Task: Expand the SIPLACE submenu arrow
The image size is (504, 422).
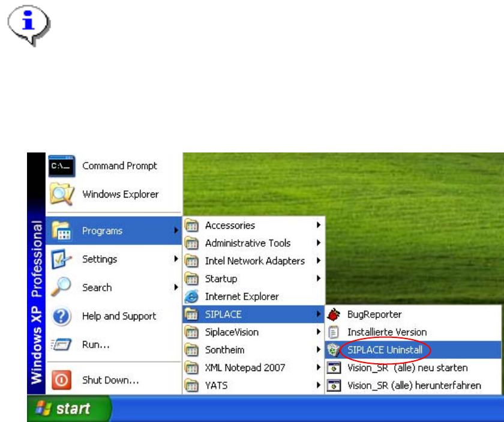Action: pos(318,313)
